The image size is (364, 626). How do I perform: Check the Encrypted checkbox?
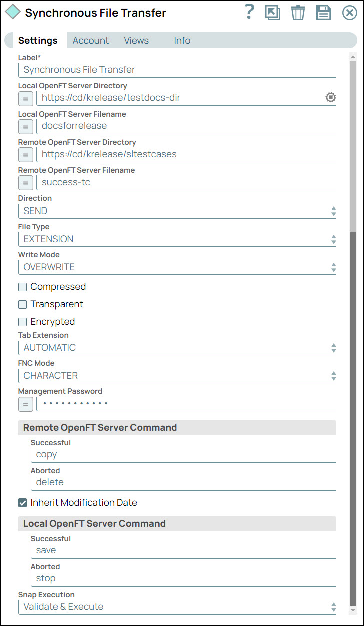(22, 321)
